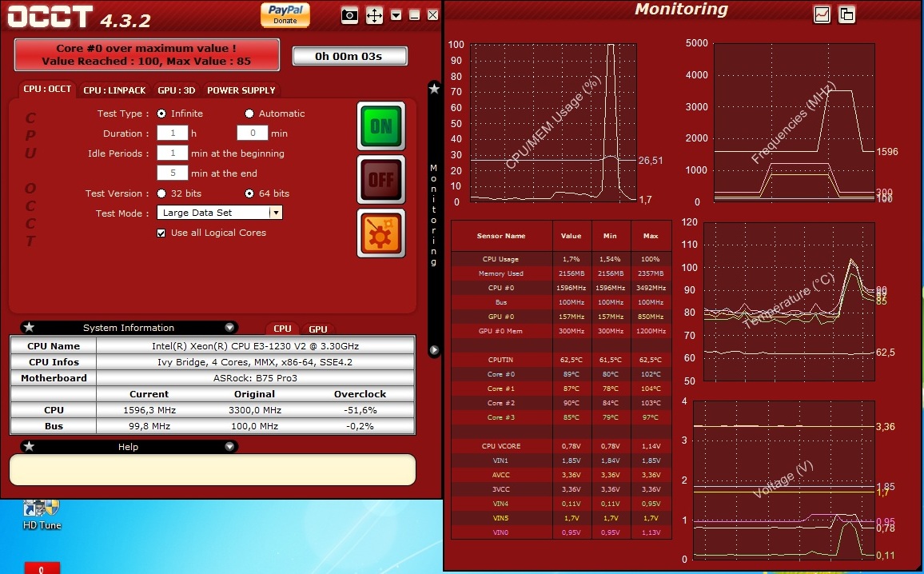Click the Core #0 over maximum alert
The width and height of the screenshot is (924, 574).
coord(147,55)
